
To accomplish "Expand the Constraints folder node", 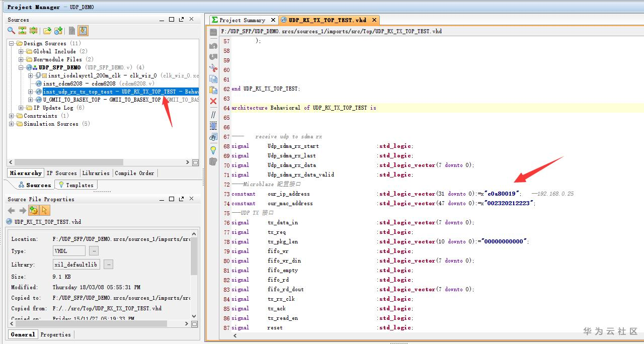I will (x=12, y=116).
